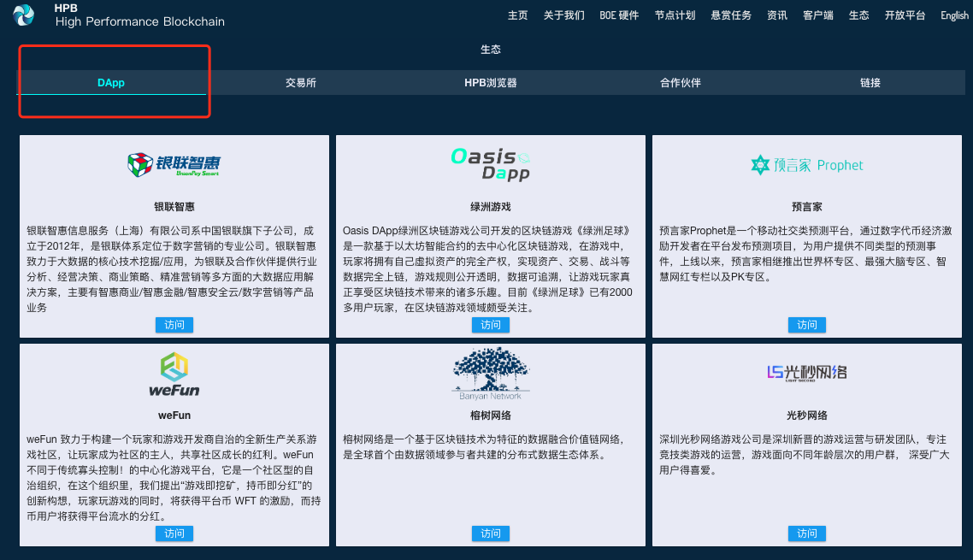Screen dimensions: 973x560
Task: Click the 榕树网络 card title
Action: (491, 416)
